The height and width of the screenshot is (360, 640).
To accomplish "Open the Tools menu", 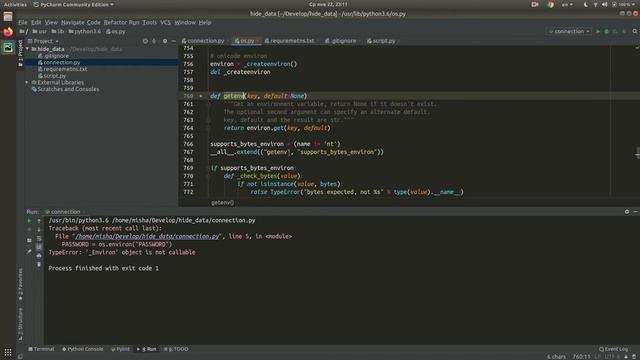I will (149, 22).
